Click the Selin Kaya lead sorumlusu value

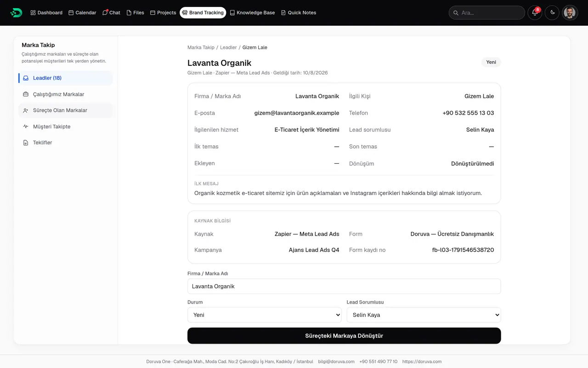[480, 130]
